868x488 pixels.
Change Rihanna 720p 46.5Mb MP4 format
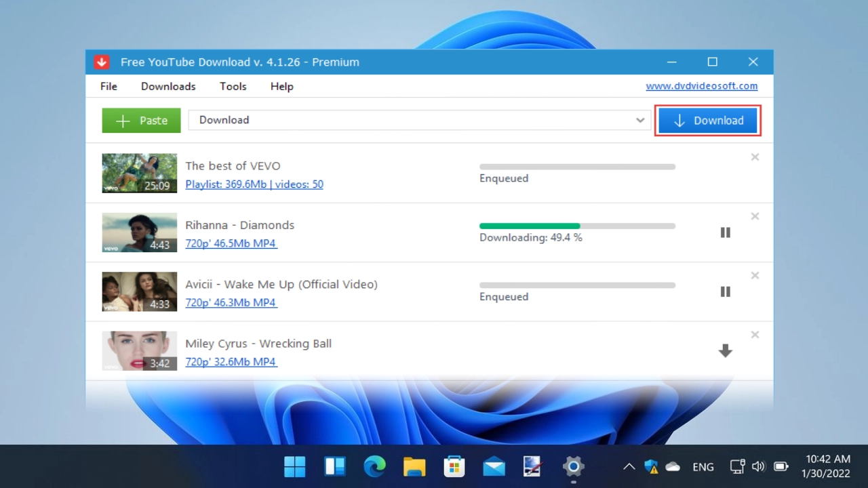click(231, 243)
